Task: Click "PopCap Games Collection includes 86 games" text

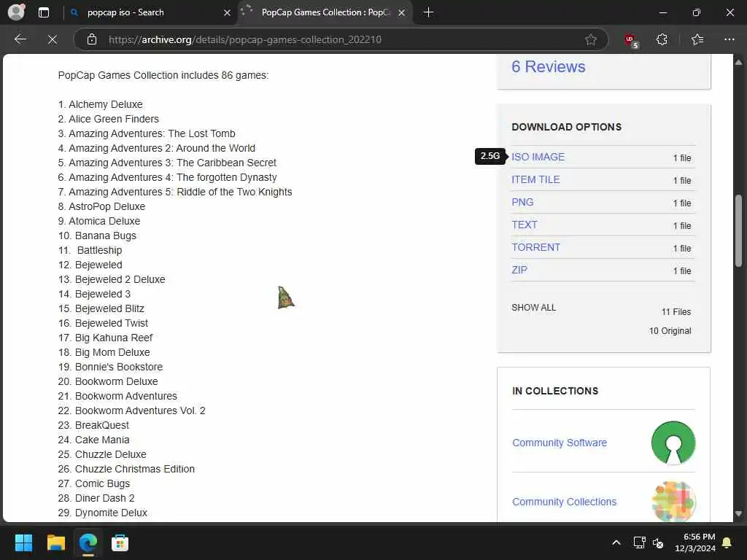Action: pyautogui.click(x=163, y=75)
